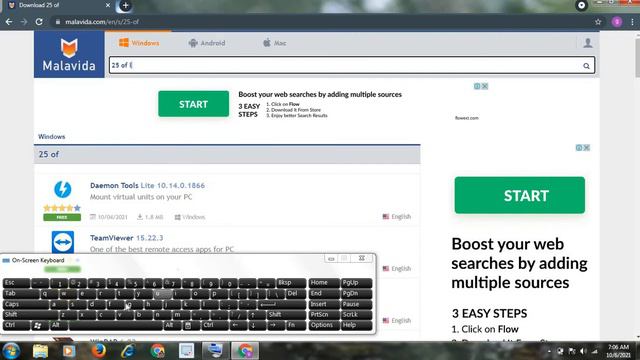640x360 pixels.
Task: Close the top banner ad
Action: (x=484, y=86)
